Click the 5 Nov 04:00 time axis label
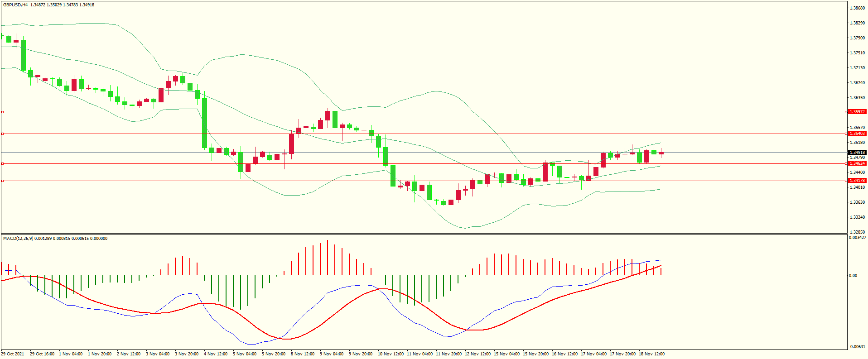Screen dimensions: 868x359 click(245, 354)
